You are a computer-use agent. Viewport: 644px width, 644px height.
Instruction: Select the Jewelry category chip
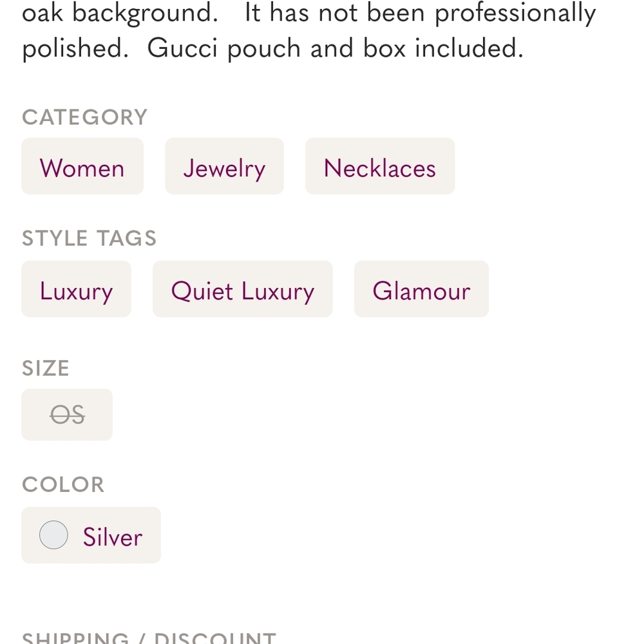click(224, 166)
